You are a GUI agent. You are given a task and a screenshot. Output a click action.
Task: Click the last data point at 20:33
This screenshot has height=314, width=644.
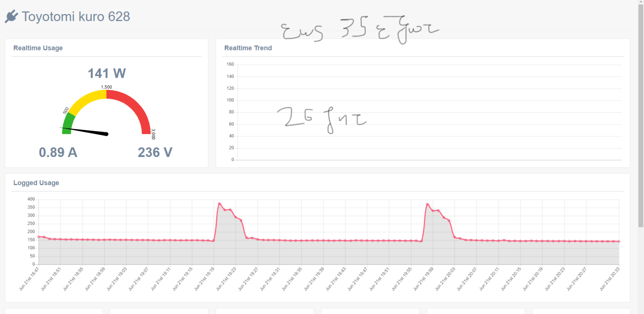[x=619, y=242]
